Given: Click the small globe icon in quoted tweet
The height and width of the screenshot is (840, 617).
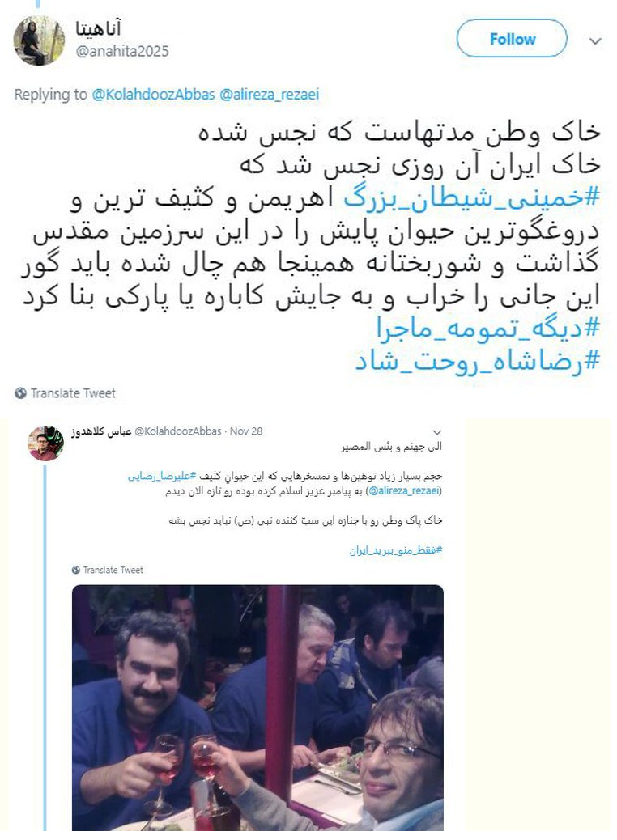Looking at the screenshot, I should coord(75,570).
